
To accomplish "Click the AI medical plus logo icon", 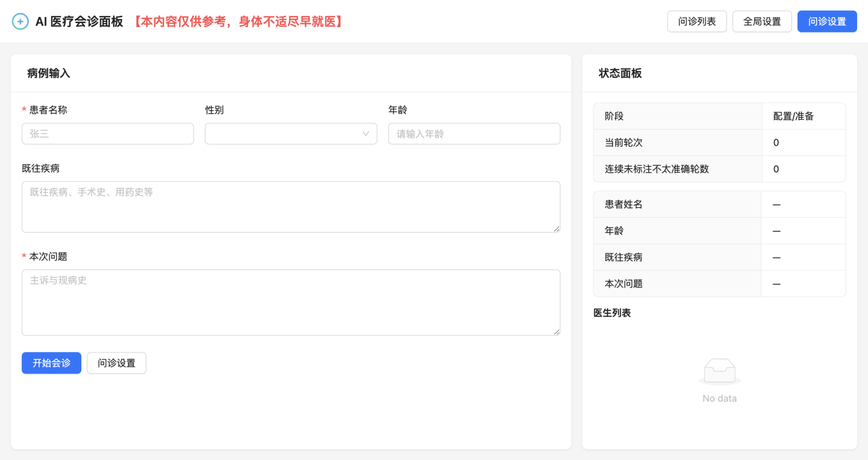I will (20, 21).
